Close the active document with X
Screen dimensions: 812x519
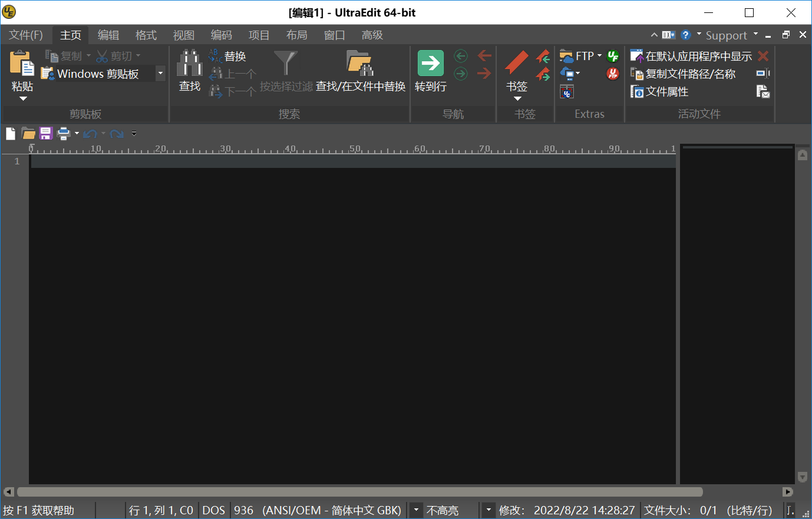tap(803, 35)
